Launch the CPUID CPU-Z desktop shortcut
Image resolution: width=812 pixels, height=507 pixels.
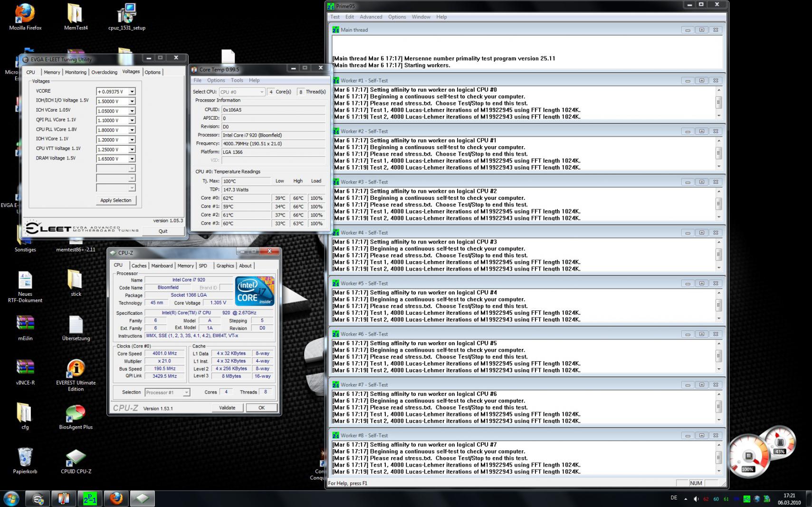[x=76, y=460]
